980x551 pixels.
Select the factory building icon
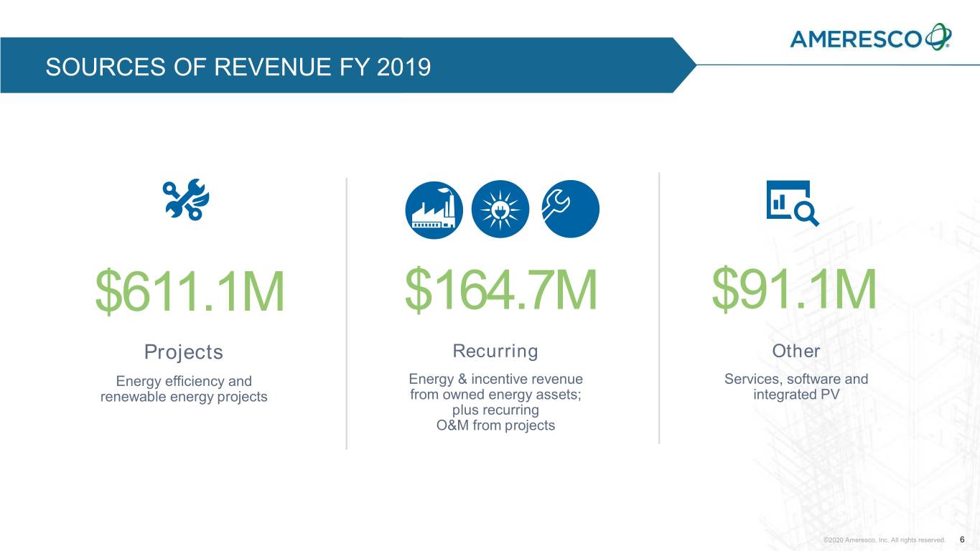(433, 208)
